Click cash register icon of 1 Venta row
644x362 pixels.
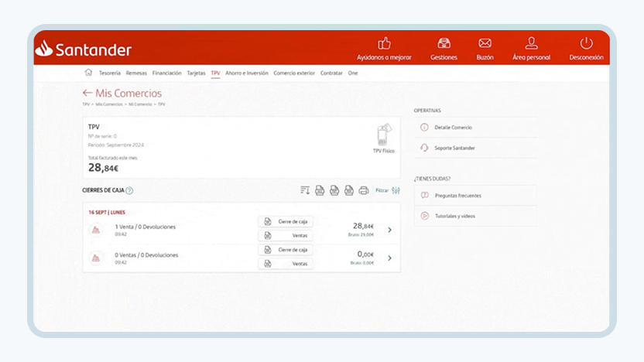coord(96,230)
